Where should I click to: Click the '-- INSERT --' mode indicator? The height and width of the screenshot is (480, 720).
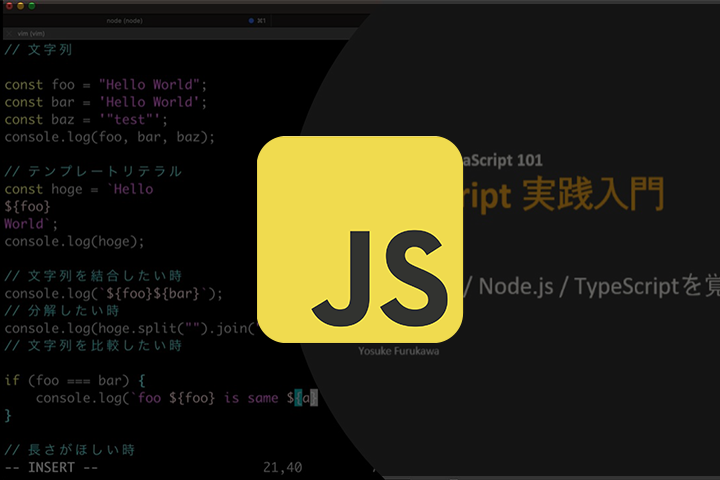click(x=51, y=468)
